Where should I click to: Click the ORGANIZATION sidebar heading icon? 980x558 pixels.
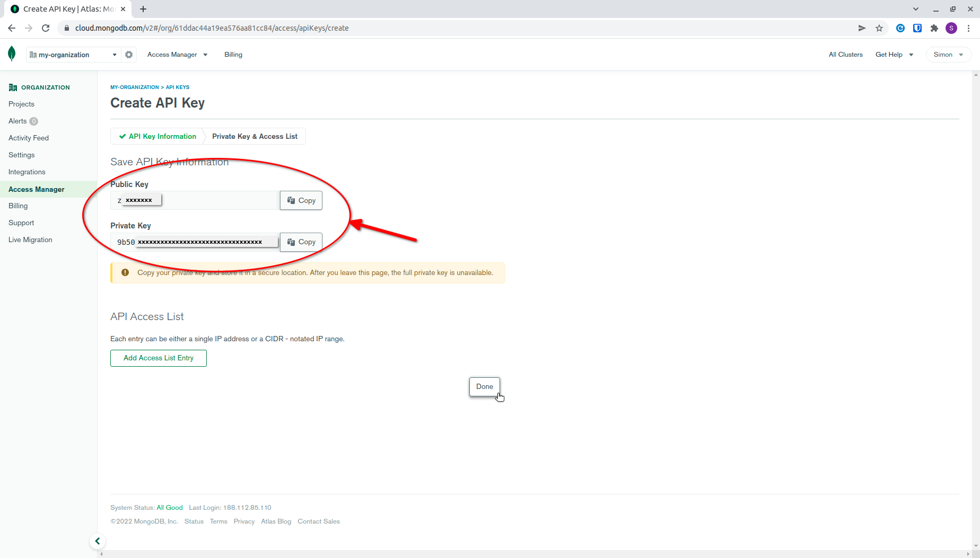coord(13,87)
